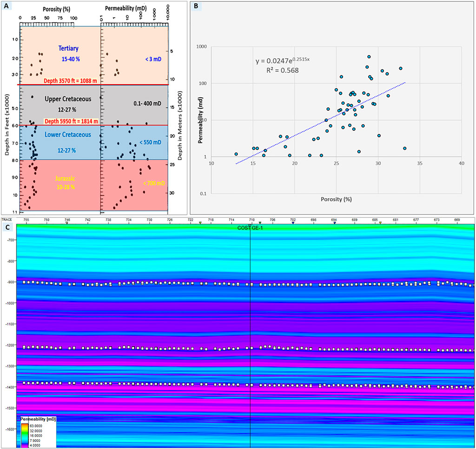Click the 'Tertiary' zone label

point(68,48)
